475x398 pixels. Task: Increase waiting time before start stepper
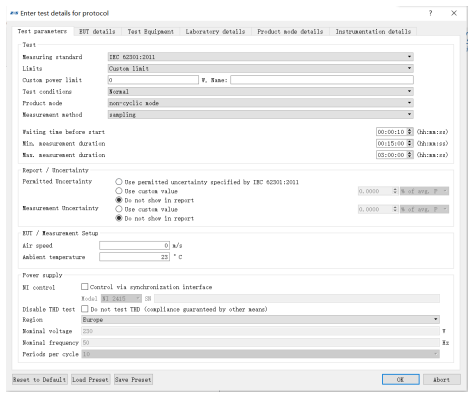coord(410,130)
